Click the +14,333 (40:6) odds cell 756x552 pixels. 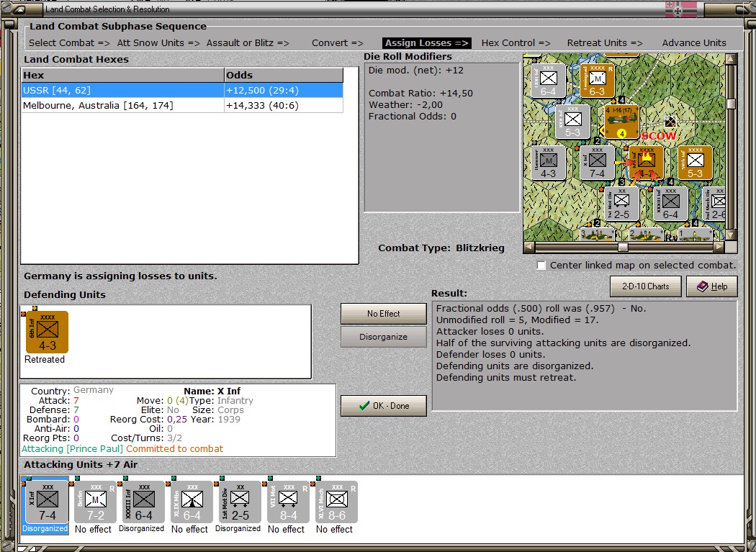coord(284,105)
